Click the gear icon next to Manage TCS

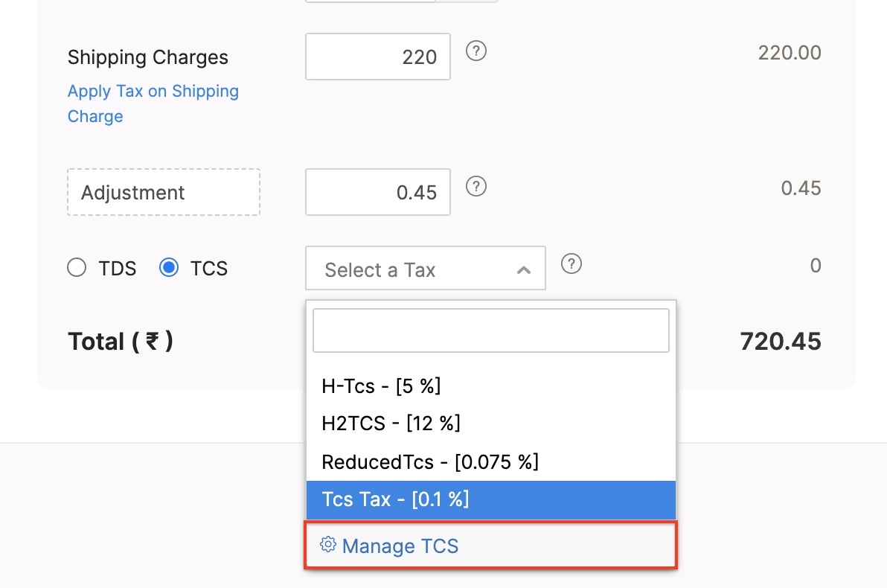[x=327, y=545]
